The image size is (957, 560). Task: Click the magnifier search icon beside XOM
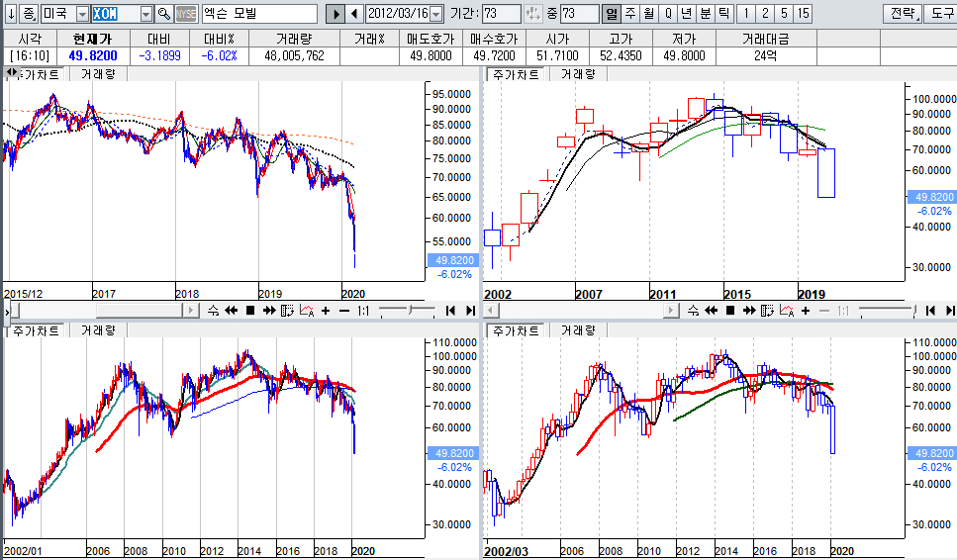click(x=163, y=14)
